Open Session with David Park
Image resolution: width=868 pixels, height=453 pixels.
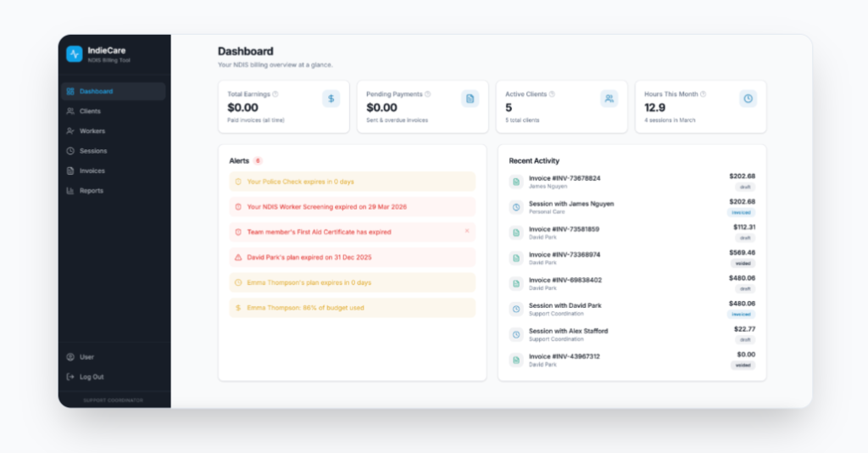click(632, 309)
